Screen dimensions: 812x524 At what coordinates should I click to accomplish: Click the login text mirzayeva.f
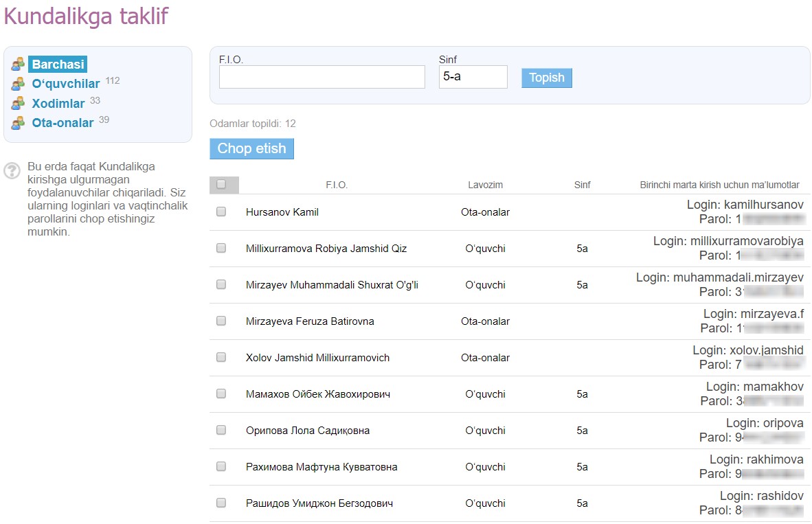[772, 314]
